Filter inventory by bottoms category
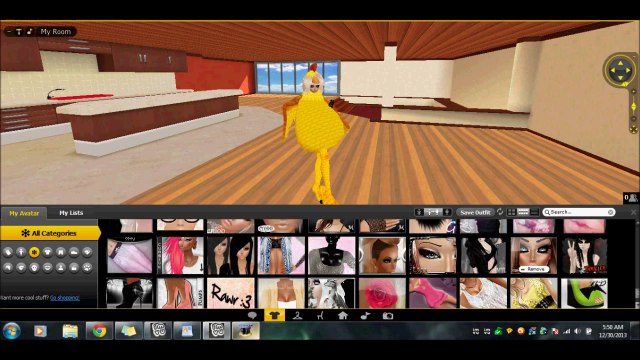This screenshot has height=360, width=640. point(61,252)
